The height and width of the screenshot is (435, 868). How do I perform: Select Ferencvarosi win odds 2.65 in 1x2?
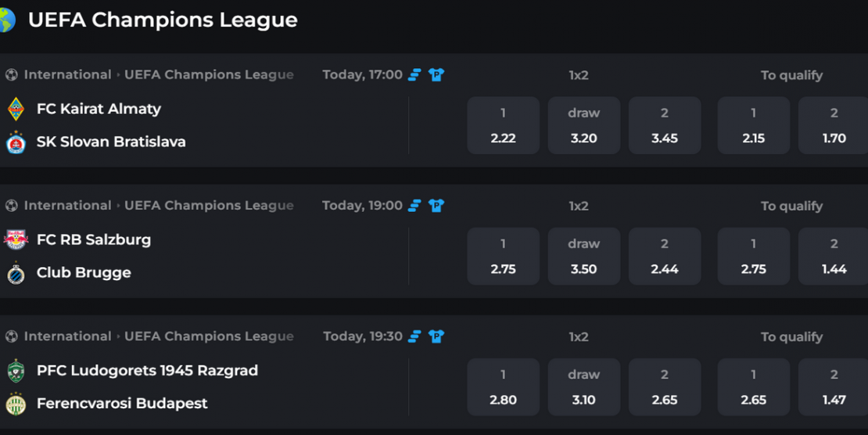(x=665, y=386)
